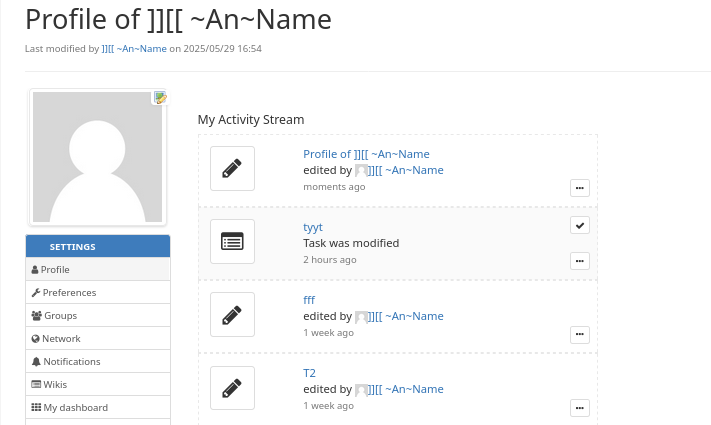Open more options menu for T2 entry
The image size is (711, 425).
click(580, 407)
